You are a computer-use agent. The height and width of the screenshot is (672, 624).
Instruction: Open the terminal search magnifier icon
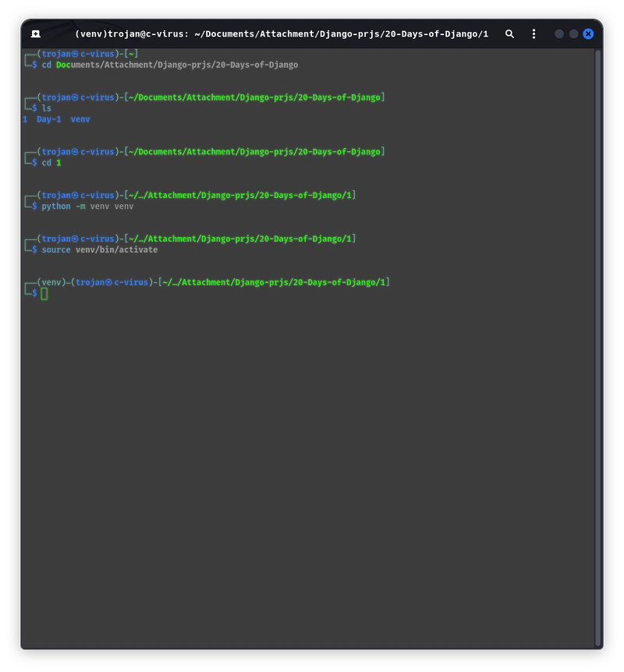point(509,34)
